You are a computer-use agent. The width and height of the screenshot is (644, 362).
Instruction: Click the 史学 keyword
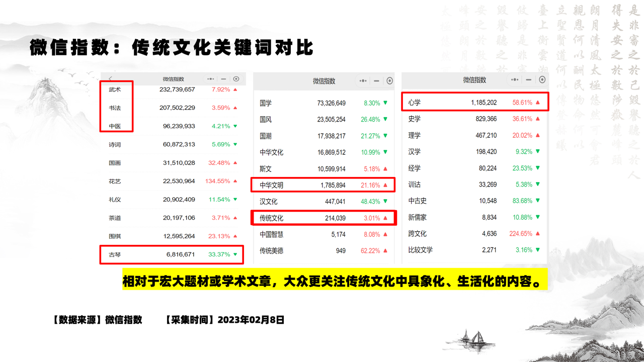click(x=415, y=119)
